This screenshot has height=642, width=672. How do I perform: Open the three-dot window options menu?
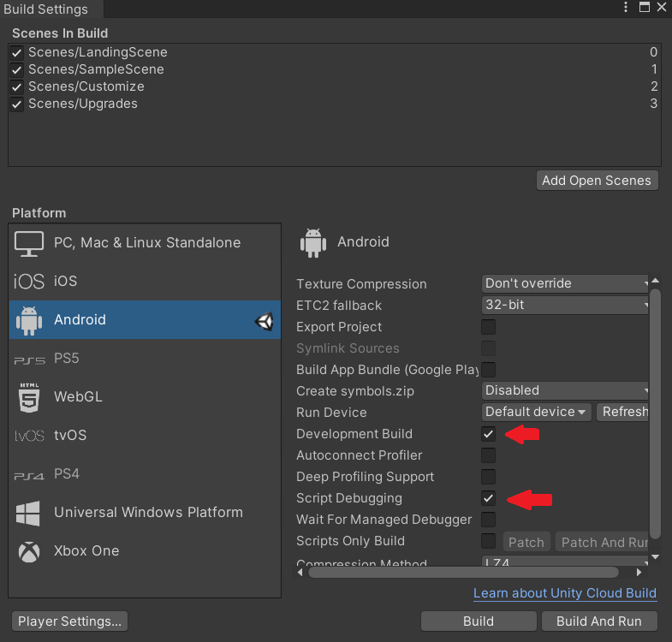click(626, 7)
